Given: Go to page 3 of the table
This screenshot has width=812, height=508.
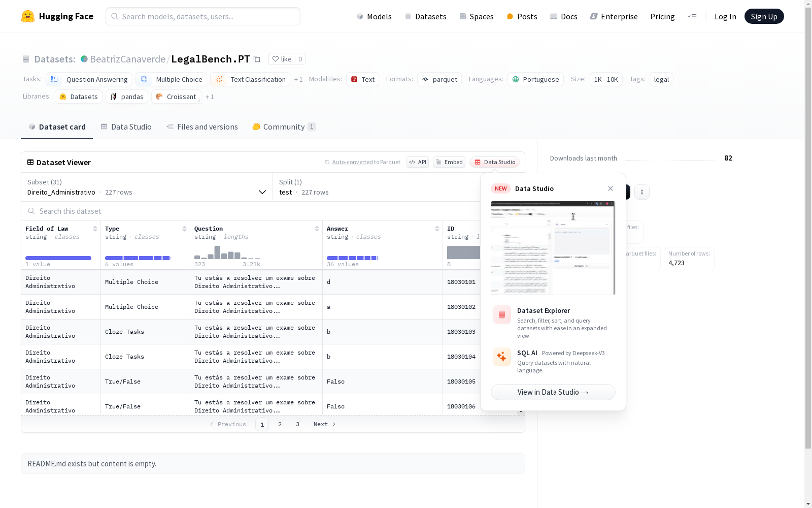Looking at the screenshot, I should coord(297,424).
